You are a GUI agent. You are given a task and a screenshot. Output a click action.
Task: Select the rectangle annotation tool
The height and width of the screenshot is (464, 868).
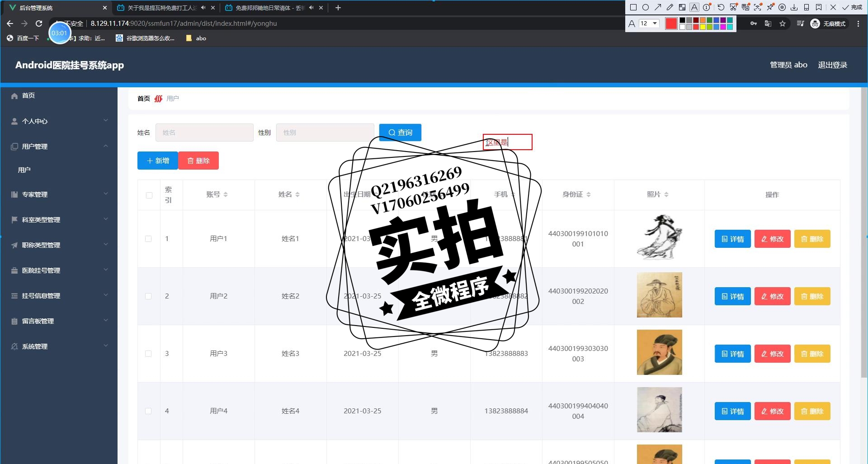tap(633, 7)
